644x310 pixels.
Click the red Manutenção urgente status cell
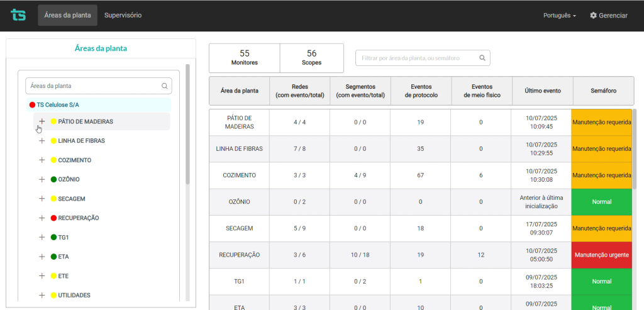pyautogui.click(x=601, y=255)
